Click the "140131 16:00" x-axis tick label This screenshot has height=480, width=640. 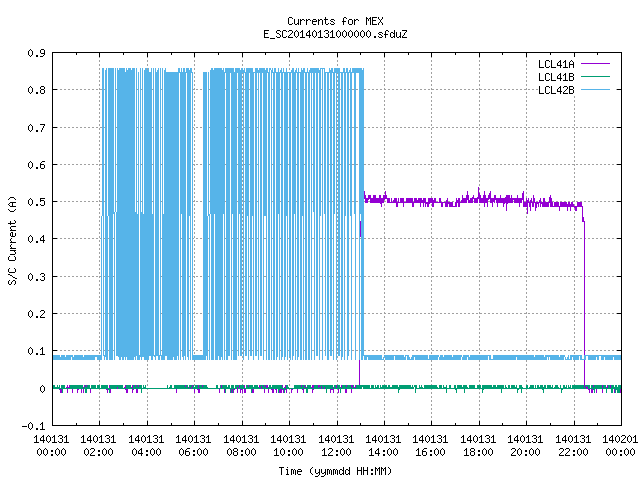click(431, 446)
